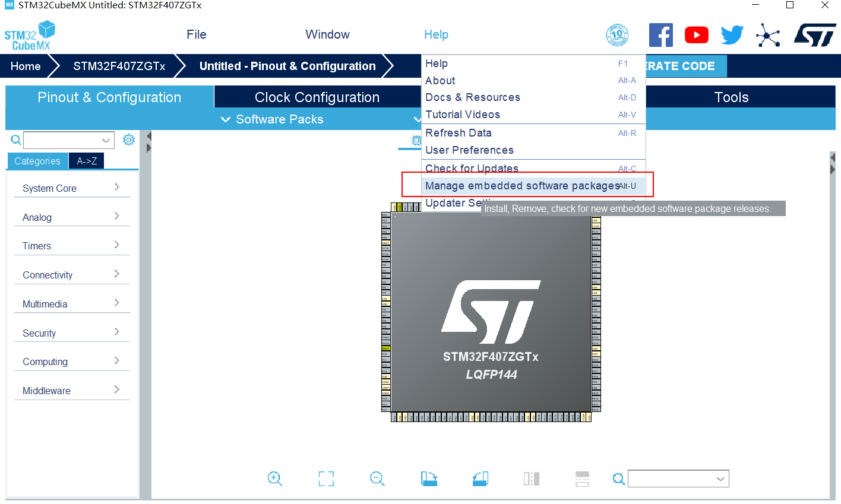Open ST YouTube channel icon
The width and height of the screenshot is (841, 504).
coord(697,35)
